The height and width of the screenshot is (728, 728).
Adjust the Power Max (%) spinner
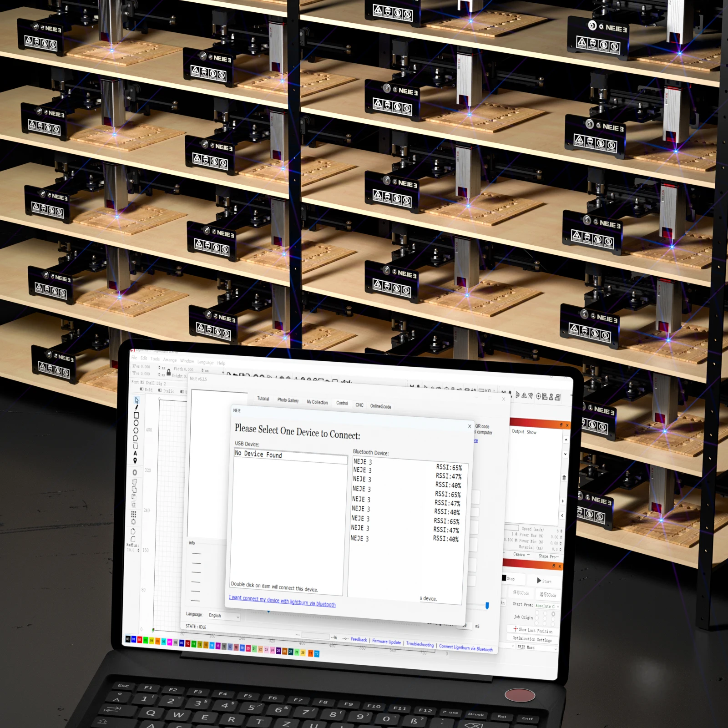561,537
